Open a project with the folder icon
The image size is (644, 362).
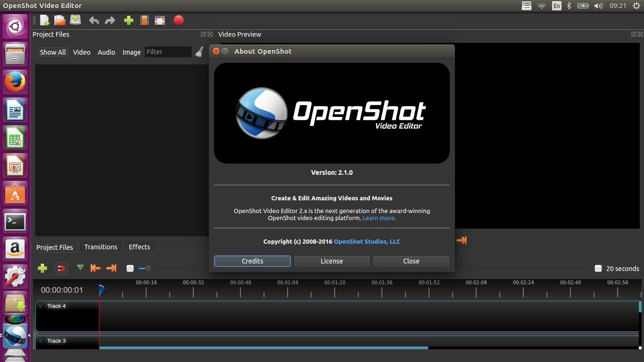tap(60, 20)
